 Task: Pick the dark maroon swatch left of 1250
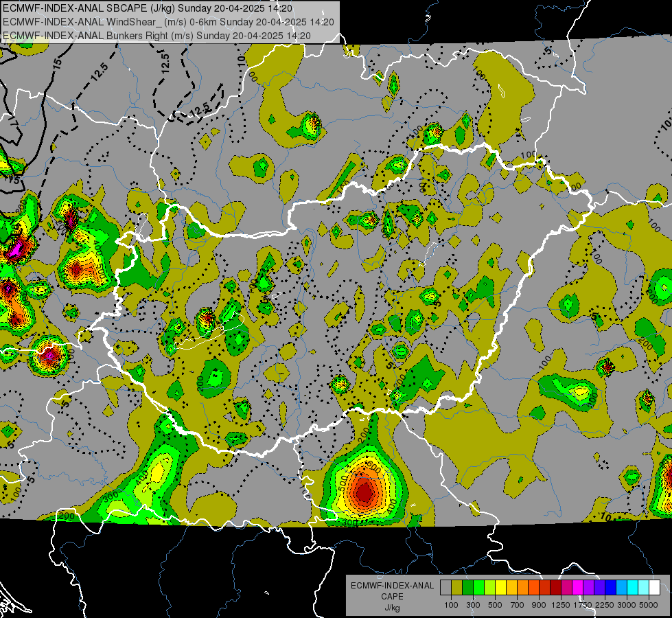[x=555, y=587]
